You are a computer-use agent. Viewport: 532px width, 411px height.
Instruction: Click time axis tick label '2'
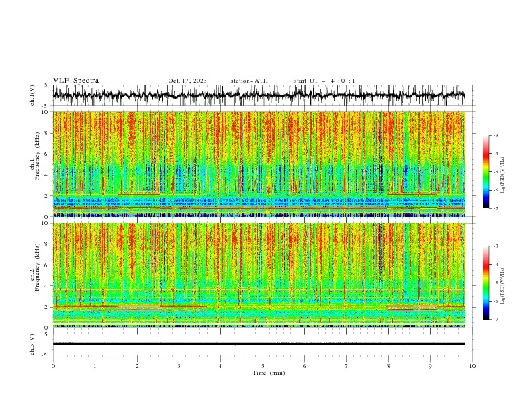pos(137,366)
